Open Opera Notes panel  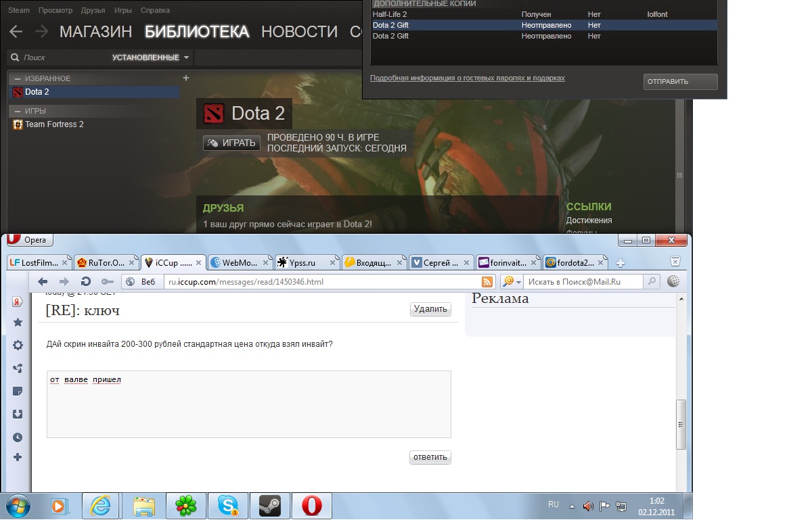pos(18,391)
